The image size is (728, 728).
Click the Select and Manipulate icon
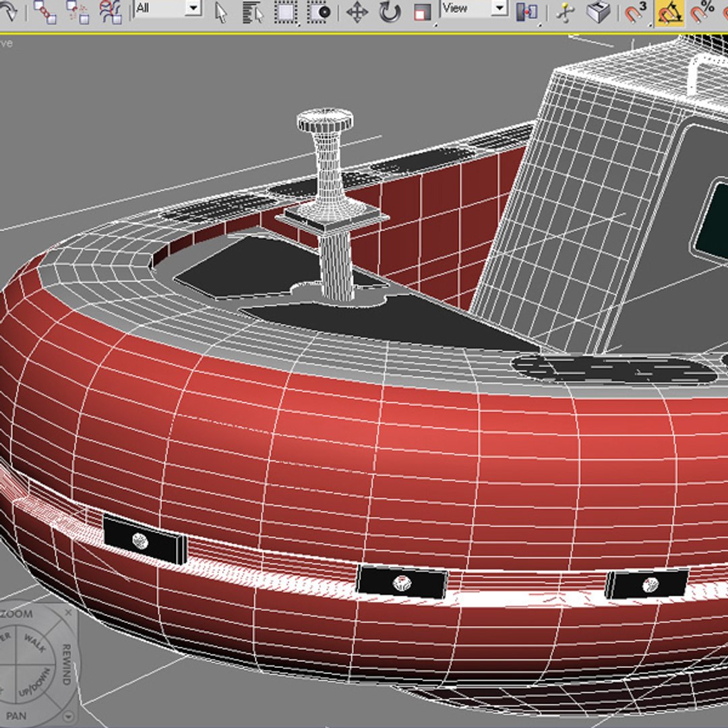(565, 13)
